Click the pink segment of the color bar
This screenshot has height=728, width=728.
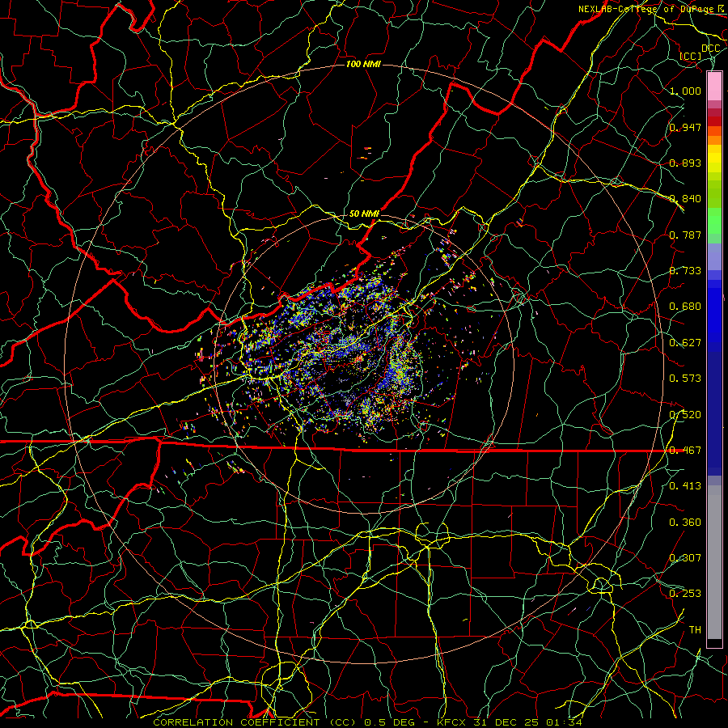tap(714, 87)
